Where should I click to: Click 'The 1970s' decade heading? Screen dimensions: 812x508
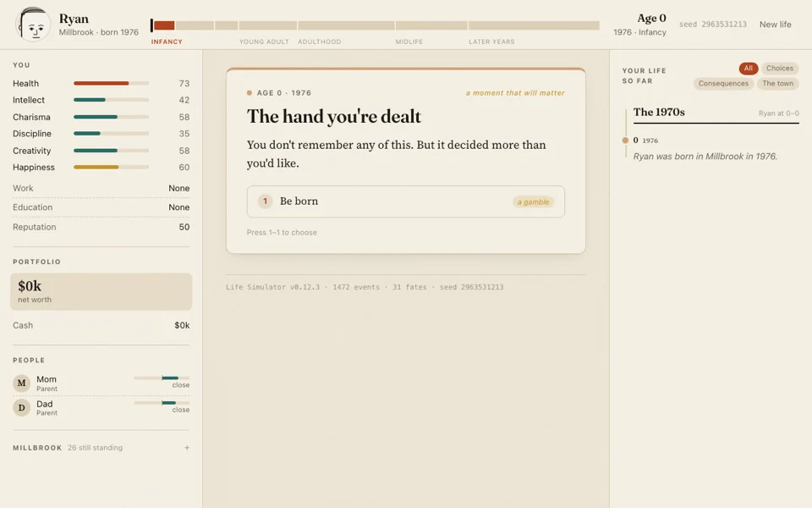click(x=659, y=112)
